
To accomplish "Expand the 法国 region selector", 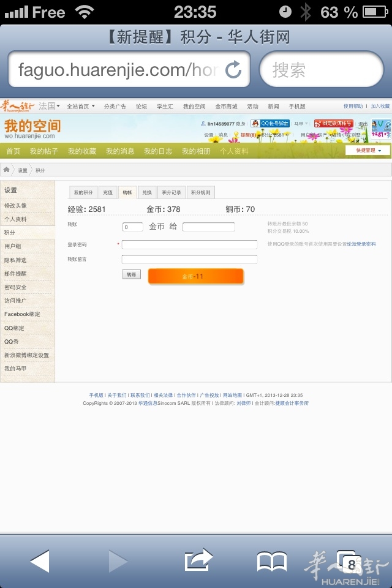I will (49, 106).
